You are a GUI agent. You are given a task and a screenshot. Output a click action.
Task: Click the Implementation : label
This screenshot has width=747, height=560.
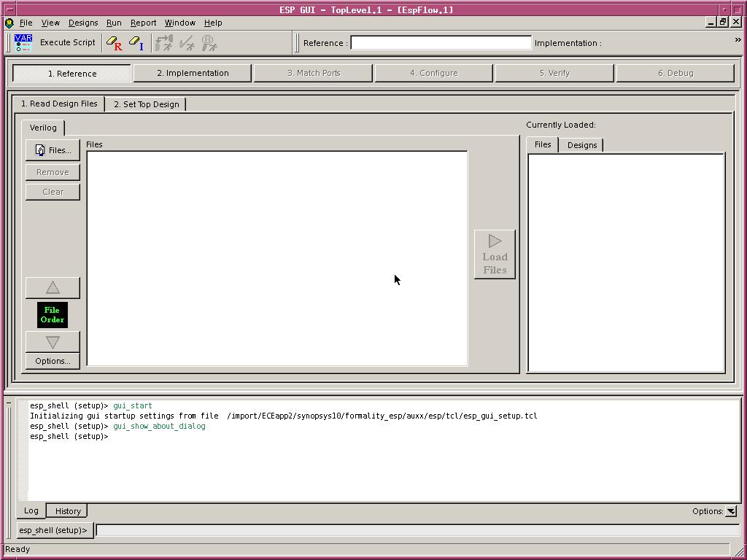click(x=568, y=43)
